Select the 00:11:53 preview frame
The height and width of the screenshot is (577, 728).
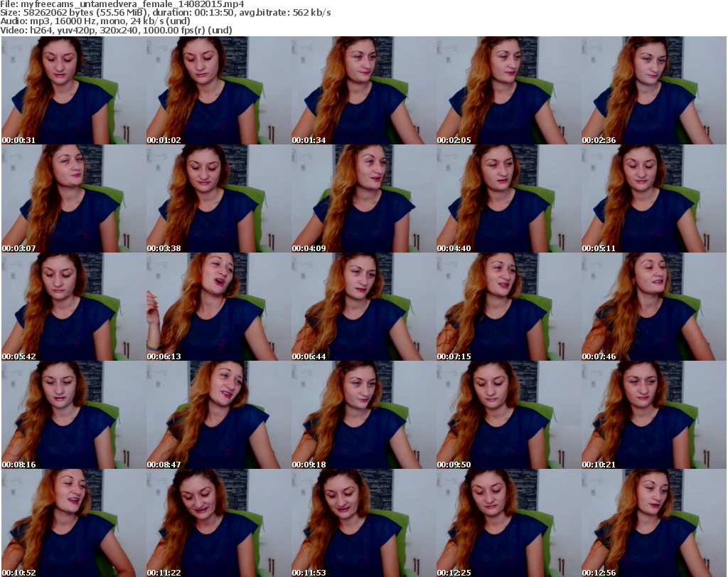(363, 523)
